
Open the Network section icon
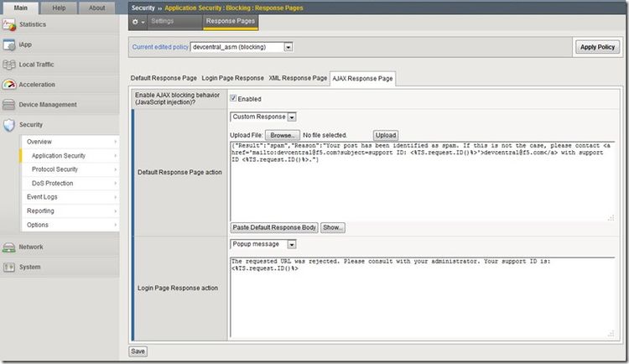point(9,247)
